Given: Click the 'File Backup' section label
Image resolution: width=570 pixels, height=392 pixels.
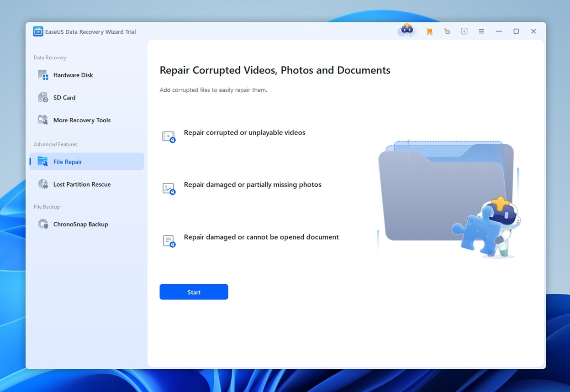Looking at the screenshot, I should (47, 207).
